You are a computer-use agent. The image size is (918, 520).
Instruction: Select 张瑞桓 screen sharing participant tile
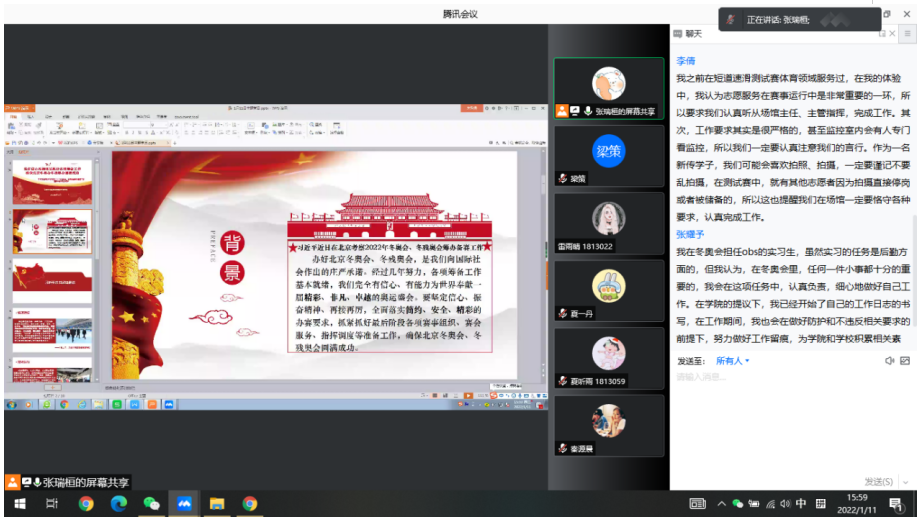(x=609, y=88)
